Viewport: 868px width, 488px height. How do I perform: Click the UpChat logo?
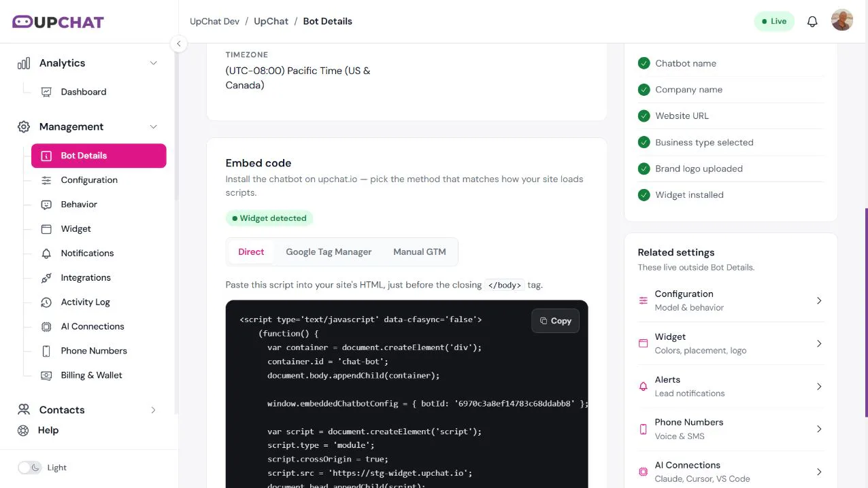click(58, 22)
